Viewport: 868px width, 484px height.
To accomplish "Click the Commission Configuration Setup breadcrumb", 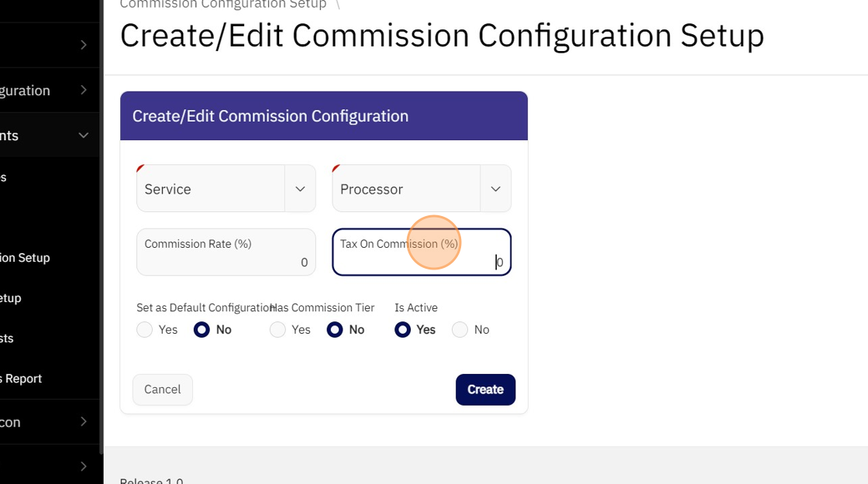I will [223, 4].
